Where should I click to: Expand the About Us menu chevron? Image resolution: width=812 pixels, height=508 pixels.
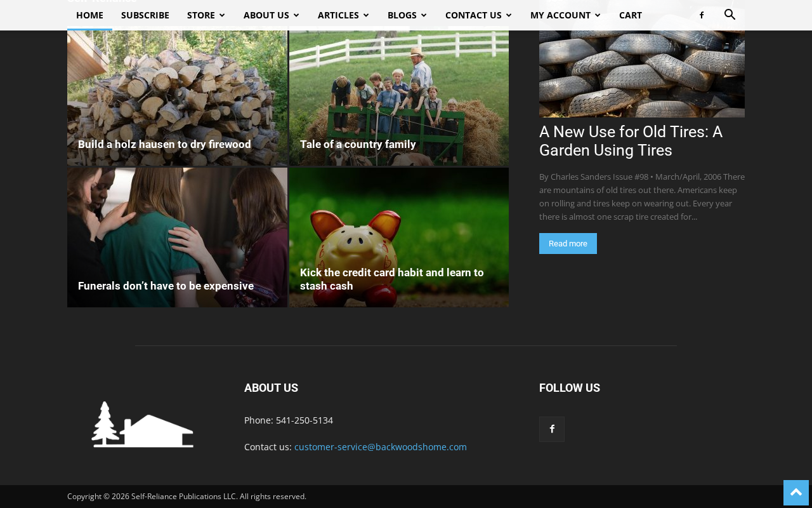pos(296,15)
